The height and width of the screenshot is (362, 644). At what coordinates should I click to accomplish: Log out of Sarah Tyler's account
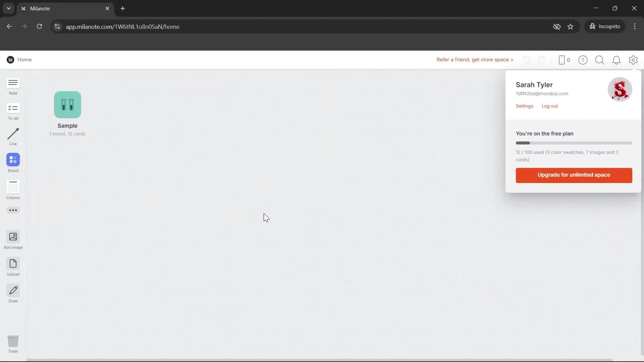(x=549, y=106)
